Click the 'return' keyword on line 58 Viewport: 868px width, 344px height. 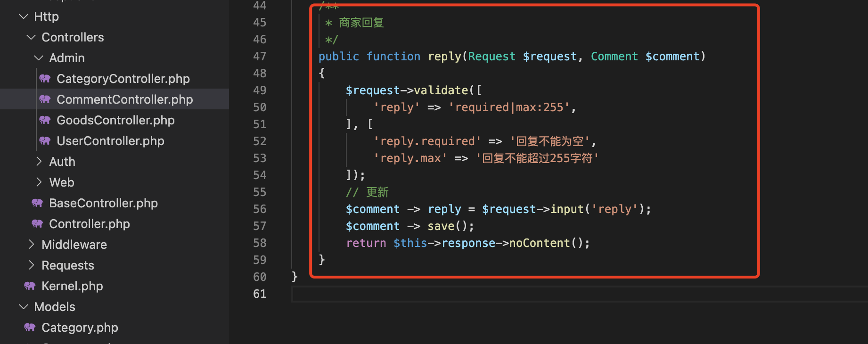tap(366, 243)
